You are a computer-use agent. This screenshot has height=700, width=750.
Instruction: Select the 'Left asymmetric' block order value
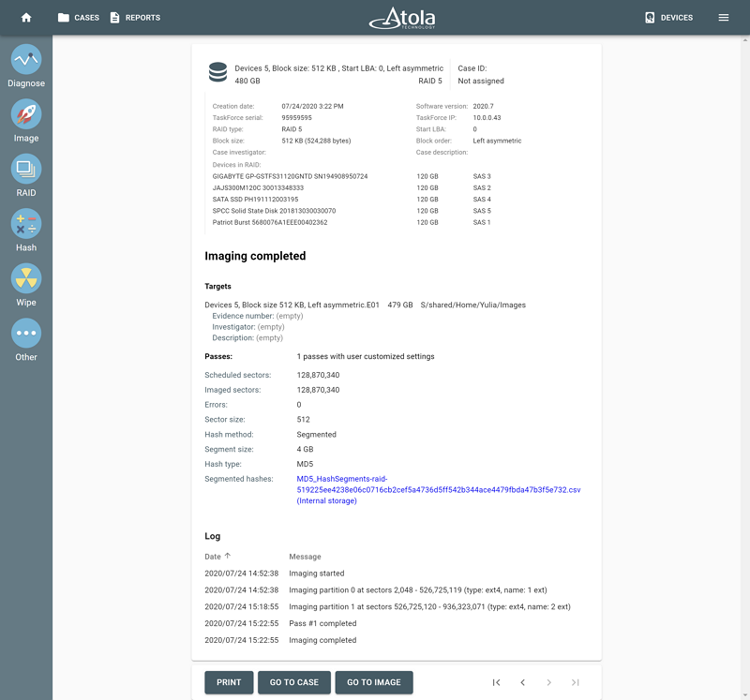coord(497,141)
